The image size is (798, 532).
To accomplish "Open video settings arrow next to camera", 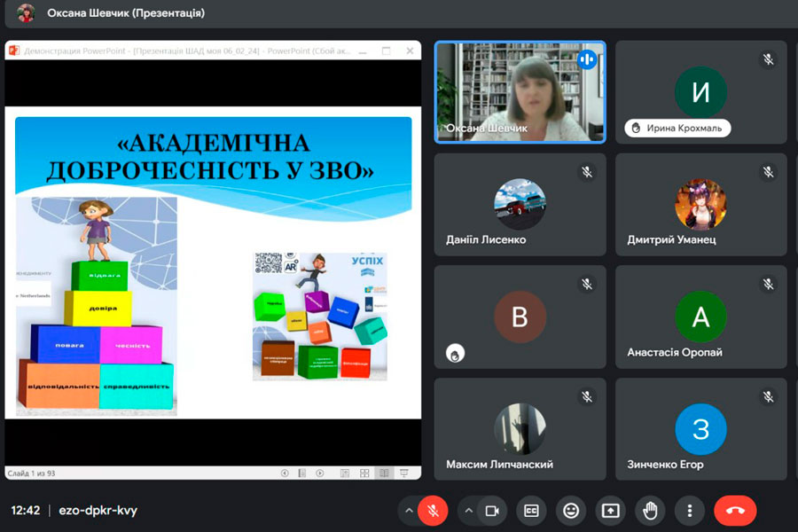I will (469, 510).
